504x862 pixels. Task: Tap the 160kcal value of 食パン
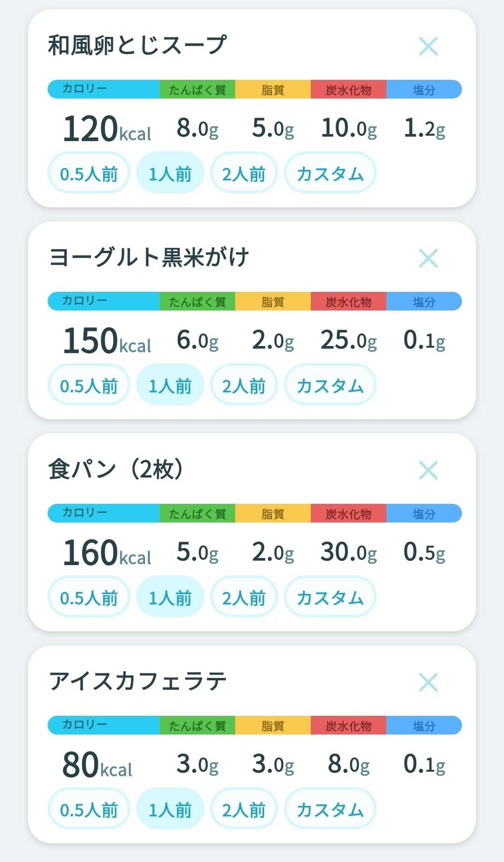pos(107,553)
